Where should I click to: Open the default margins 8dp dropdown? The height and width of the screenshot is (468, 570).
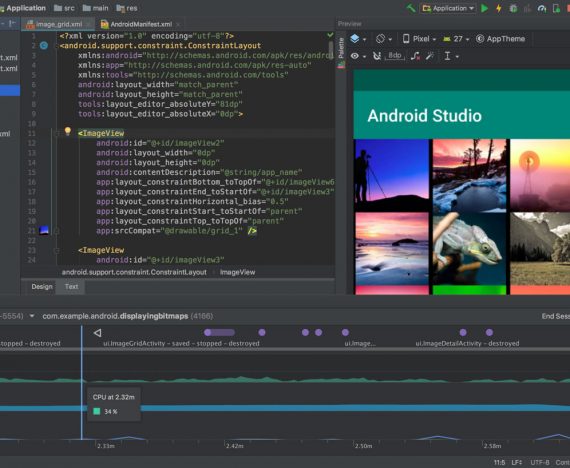tap(395, 56)
